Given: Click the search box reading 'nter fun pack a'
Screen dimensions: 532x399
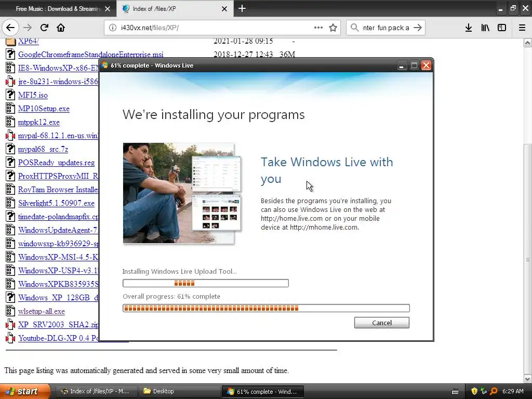Looking at the screenshot, I should click(386, 28).
